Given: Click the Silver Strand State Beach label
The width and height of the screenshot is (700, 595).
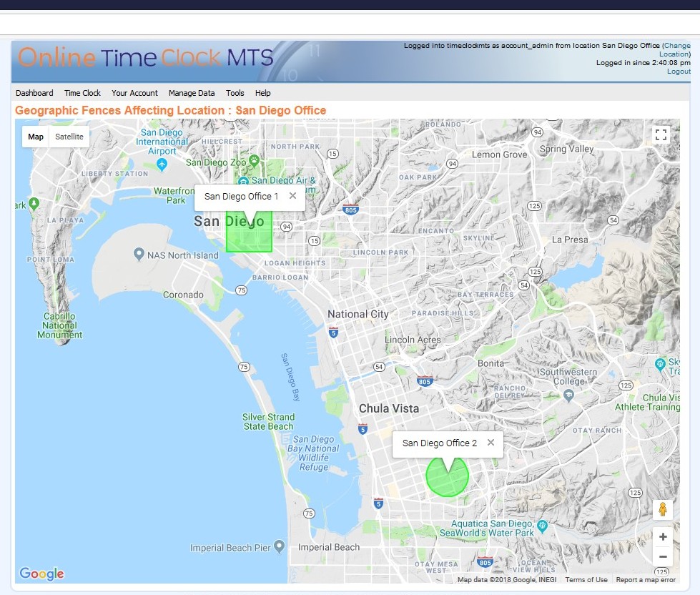Looking at the screenshot, I should [268, 422].
